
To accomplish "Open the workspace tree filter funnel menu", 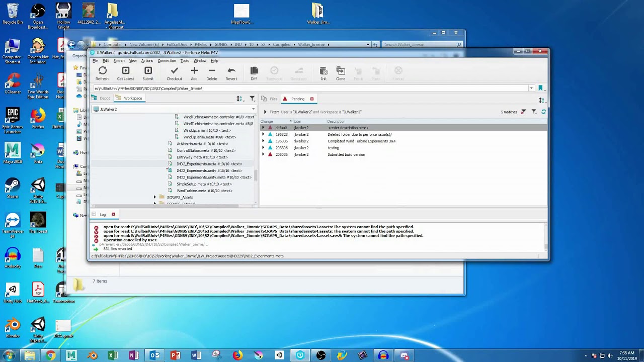I will pyautogui.click(x=253, y=99).
